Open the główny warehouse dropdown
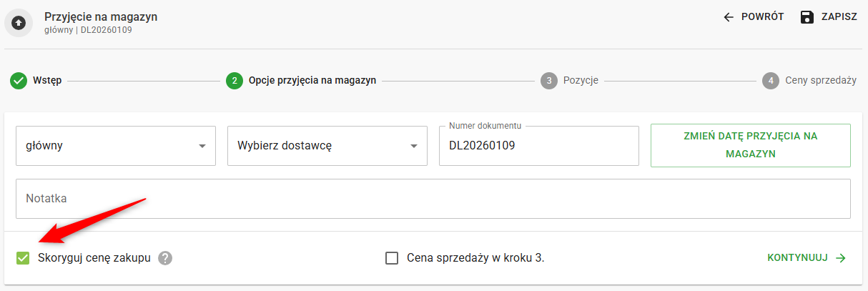 tap(115, 146)
